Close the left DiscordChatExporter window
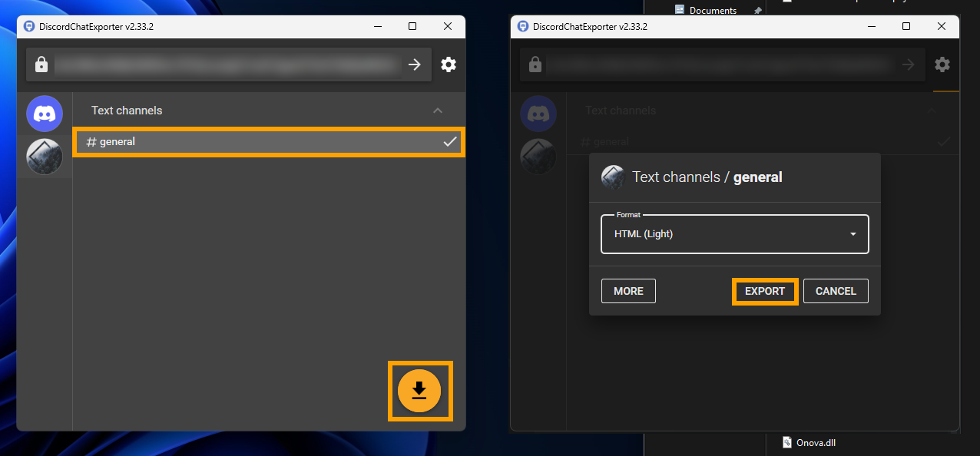Image resolution: width=980 pixels, height=456 pixels. pos(448,26)
